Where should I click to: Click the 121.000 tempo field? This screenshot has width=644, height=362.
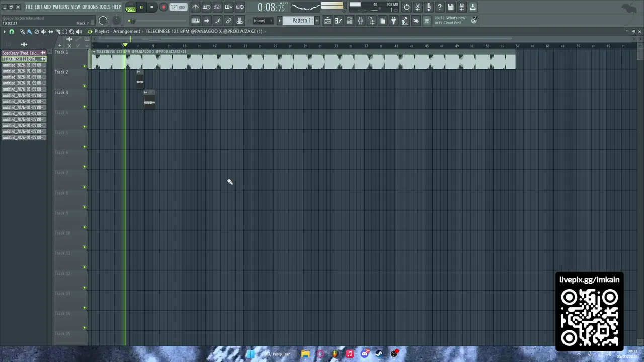[x=178, y=7]
